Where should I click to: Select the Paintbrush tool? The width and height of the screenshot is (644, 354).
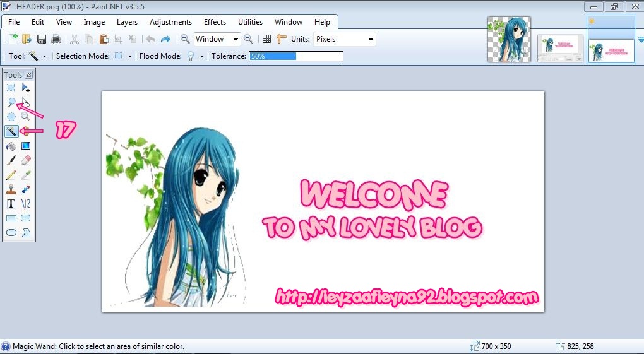coord(11,160)
